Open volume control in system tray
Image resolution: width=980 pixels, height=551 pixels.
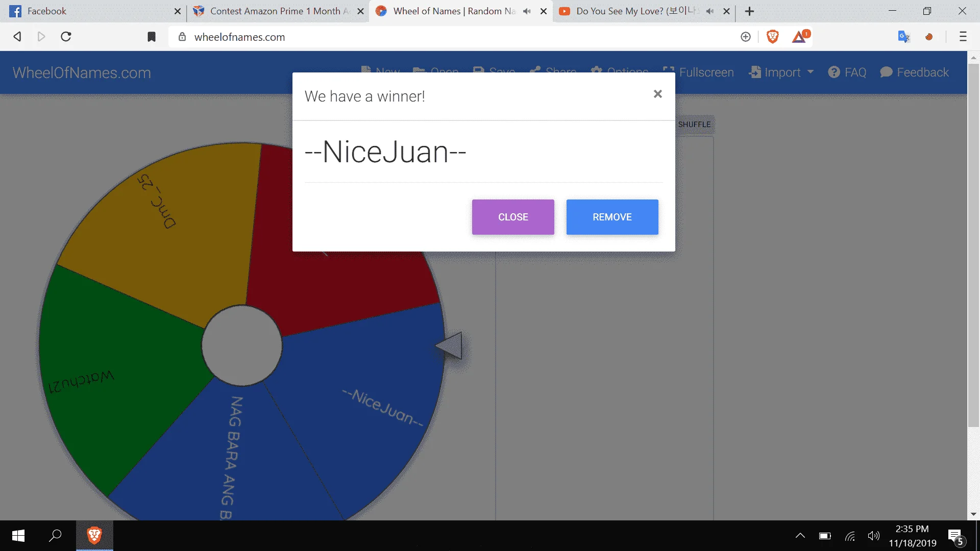pyautogui.click(x=874, y=536)
